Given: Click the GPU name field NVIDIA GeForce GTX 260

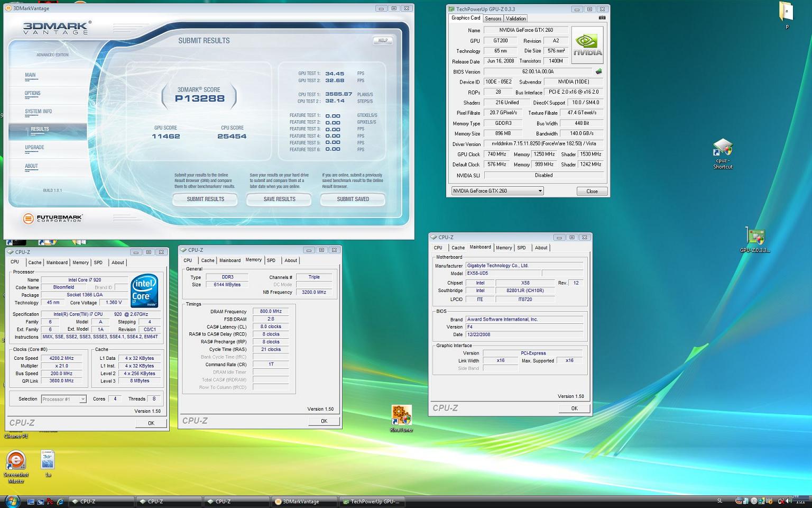Looking at the screenshot, I should pos(526,30).
